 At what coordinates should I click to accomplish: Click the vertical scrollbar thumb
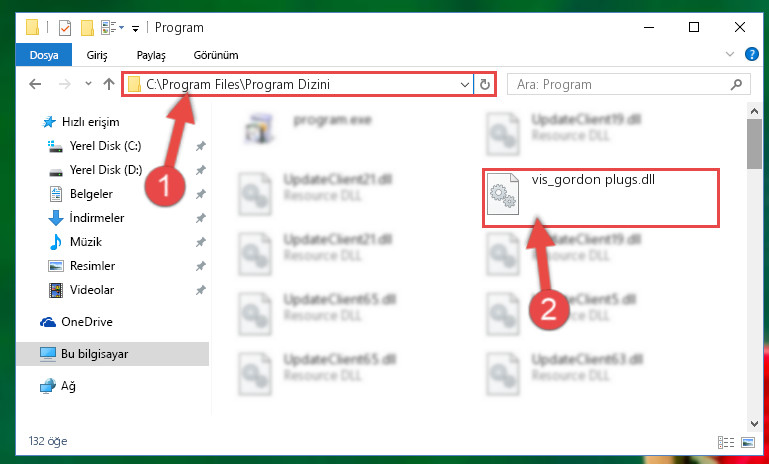pyautogui.click(x=754, y=144)
